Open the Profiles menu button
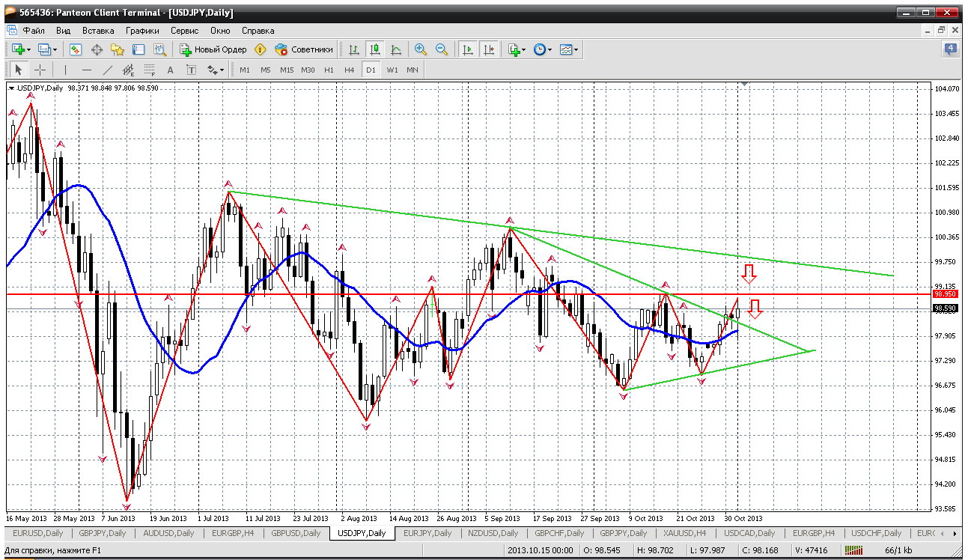Image resolution: width=965 pixels, height=560 pixels. [x=46, y=49]
